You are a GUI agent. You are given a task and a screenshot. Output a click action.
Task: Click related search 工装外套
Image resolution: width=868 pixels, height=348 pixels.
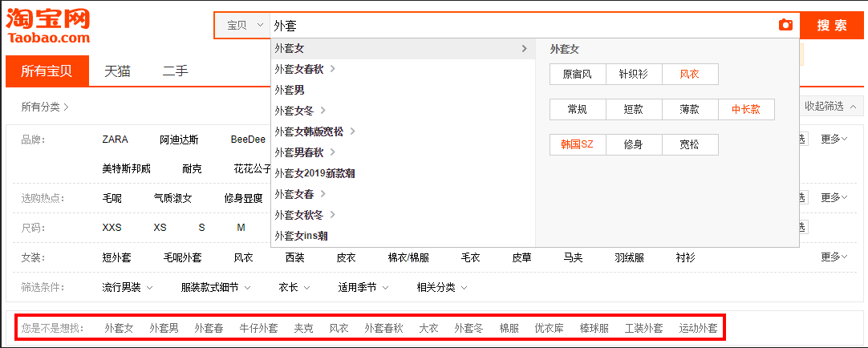pyautogui.click(x=644, y=329)
